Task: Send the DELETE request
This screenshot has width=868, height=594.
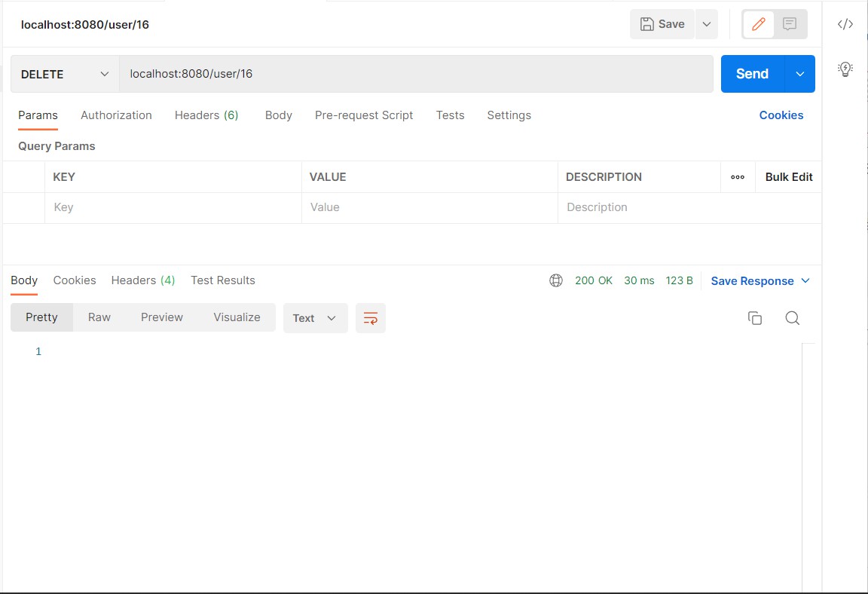Action: (752, 74)
